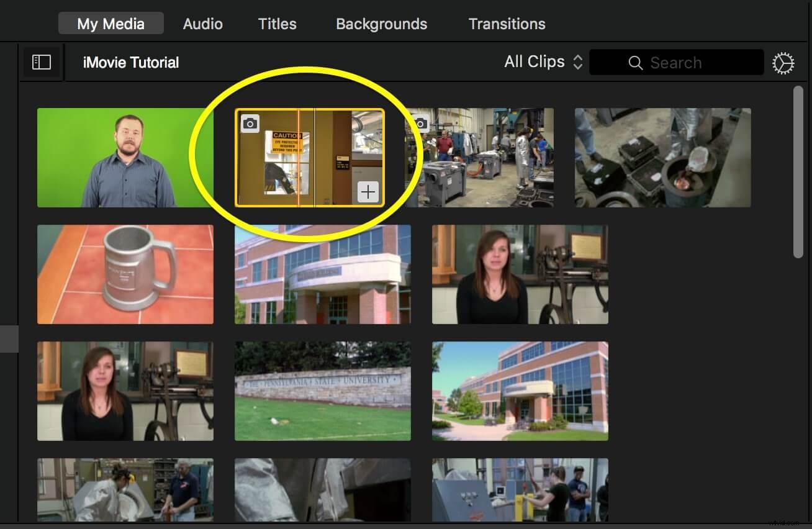Viewport: 812px width, 529px height.
Task: Switch to the Titles tab
Action: tap(276, 24)
